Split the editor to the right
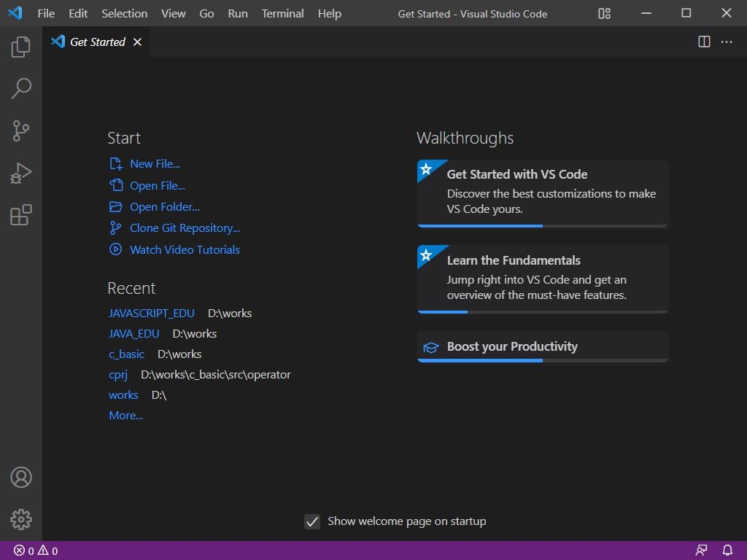 [704, 42]
